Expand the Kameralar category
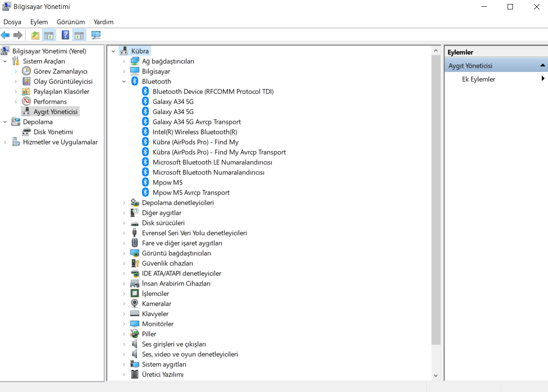Viewport: 548px width, 392px height. (x=124, y=304)
